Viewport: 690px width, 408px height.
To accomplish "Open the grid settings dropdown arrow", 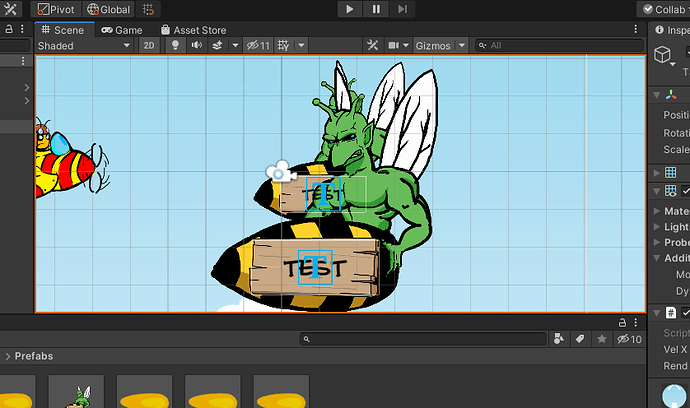I will point(301,45).
